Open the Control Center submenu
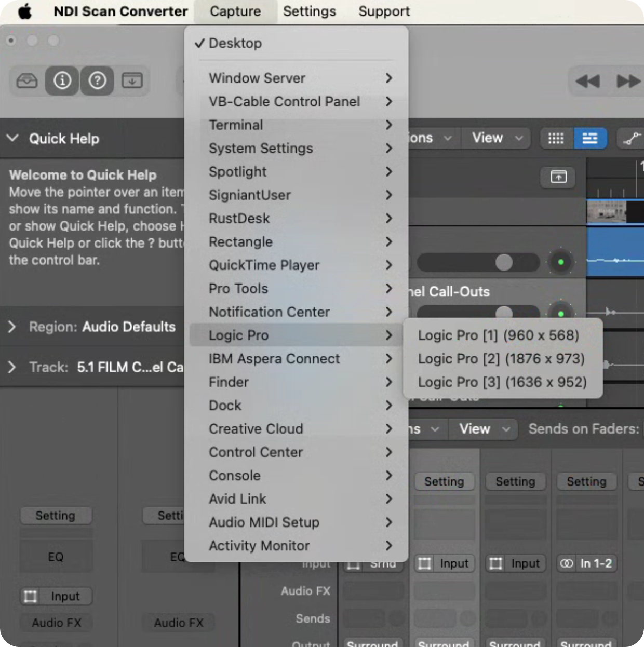This screenshot has width=644, height=647. coord(296,452)
